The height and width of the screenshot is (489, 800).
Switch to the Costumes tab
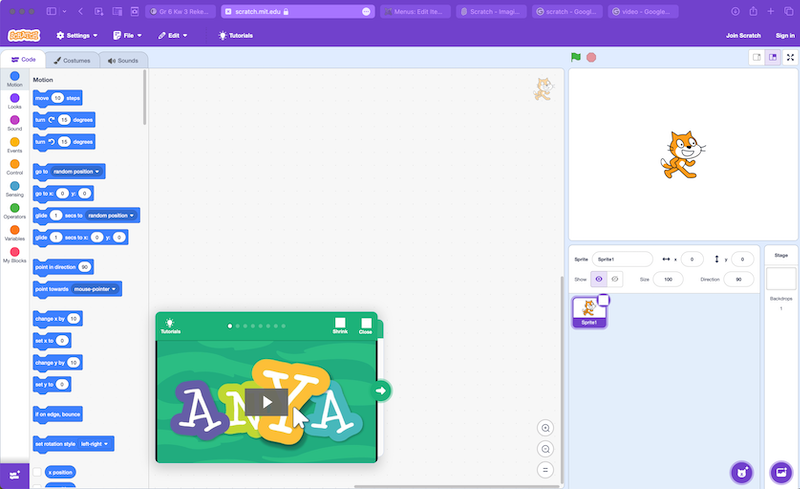tap(72, 60)
